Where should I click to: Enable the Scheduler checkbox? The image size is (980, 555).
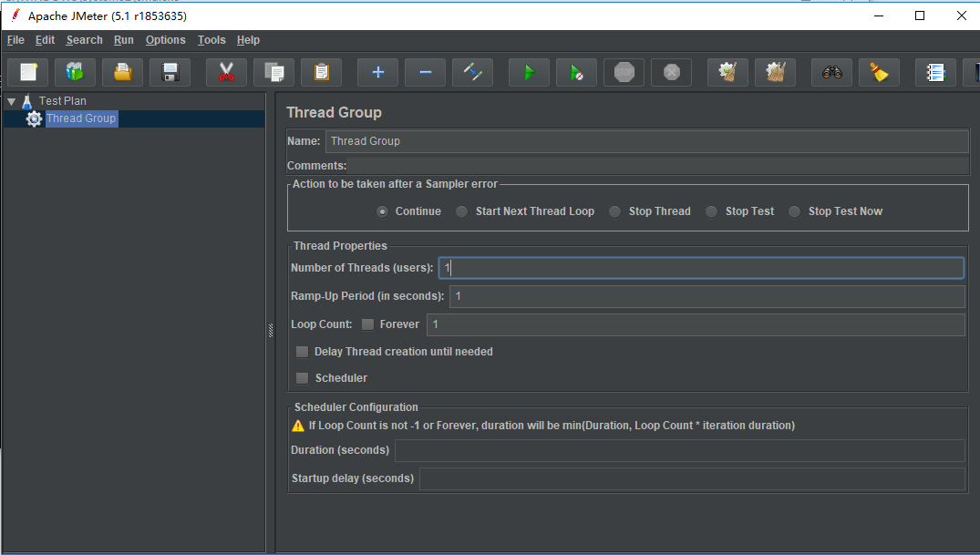tap(302, 378)
